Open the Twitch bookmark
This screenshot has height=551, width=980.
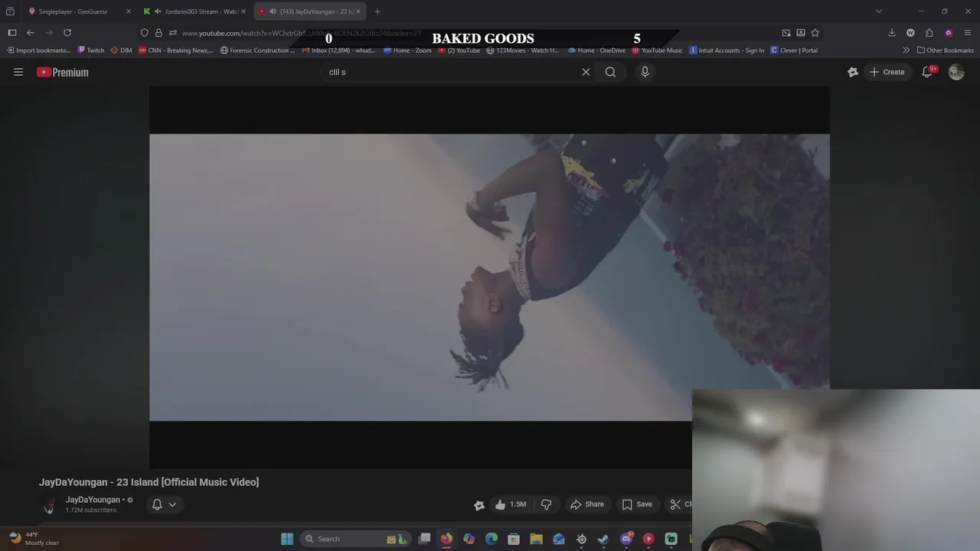91,51
